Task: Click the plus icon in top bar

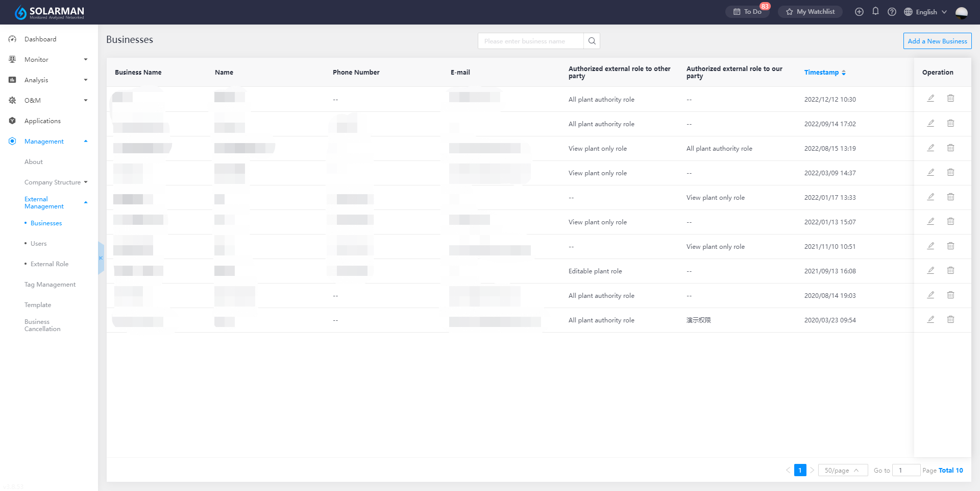Action: 859,11
